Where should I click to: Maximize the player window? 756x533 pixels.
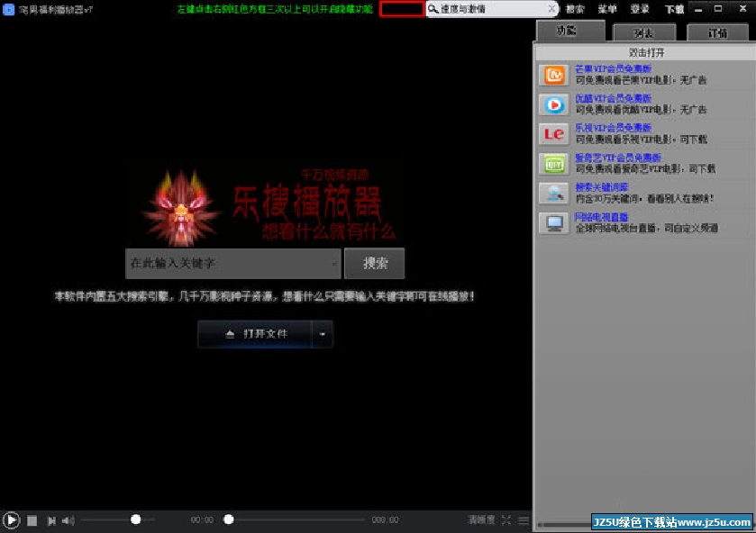click(718, 9)
